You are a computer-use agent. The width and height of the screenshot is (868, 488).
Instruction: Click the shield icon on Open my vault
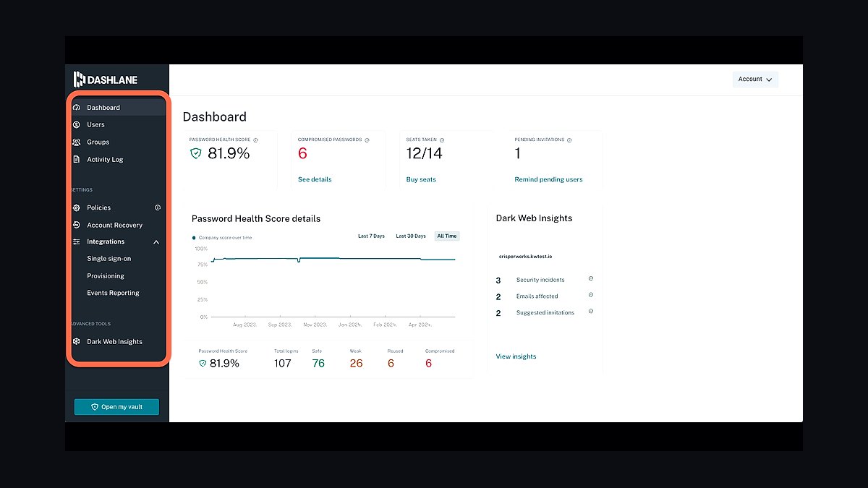point(95,407)
